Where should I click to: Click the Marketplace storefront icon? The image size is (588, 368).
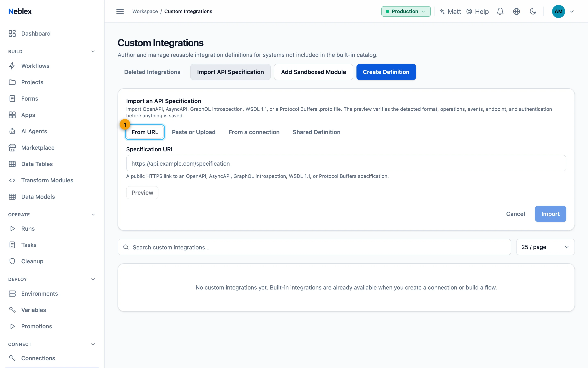(x=12, y=147)
